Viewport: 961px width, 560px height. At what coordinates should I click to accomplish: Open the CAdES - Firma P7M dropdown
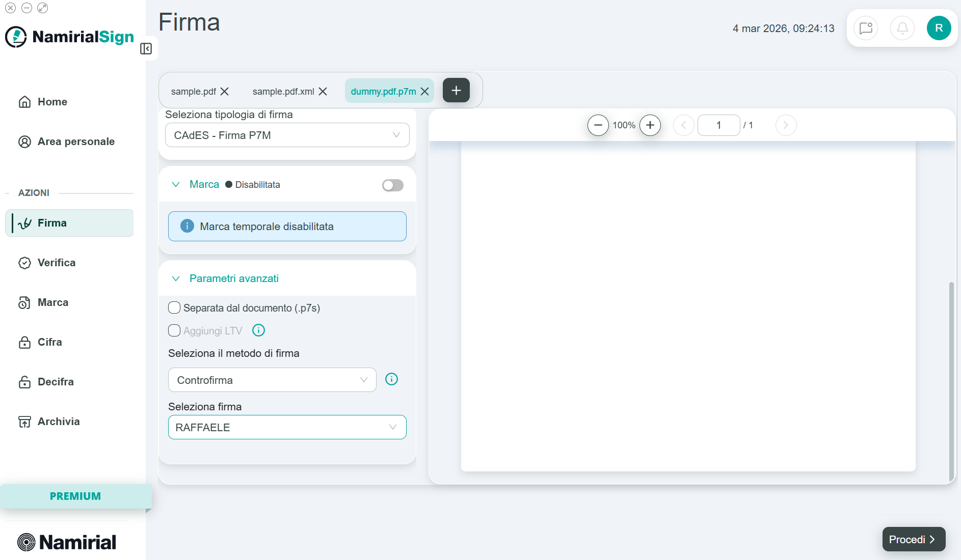pyautogui.click(x=287, y=135)
